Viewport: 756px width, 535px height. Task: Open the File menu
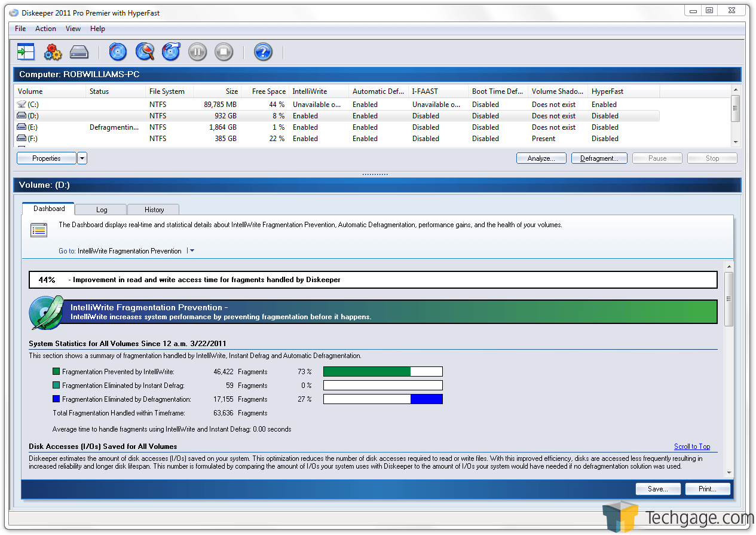tap(20, 29)
